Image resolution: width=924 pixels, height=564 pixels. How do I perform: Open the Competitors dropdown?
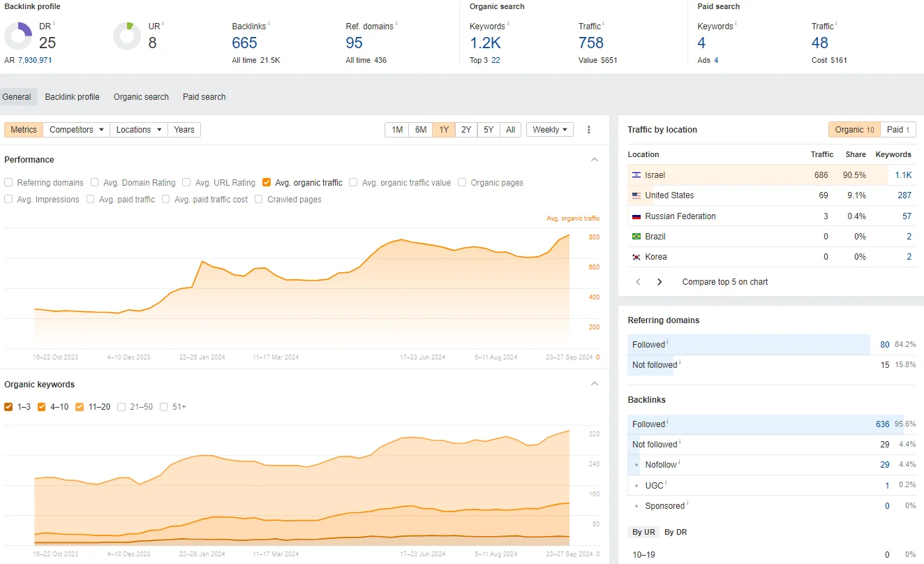(77, 130)
